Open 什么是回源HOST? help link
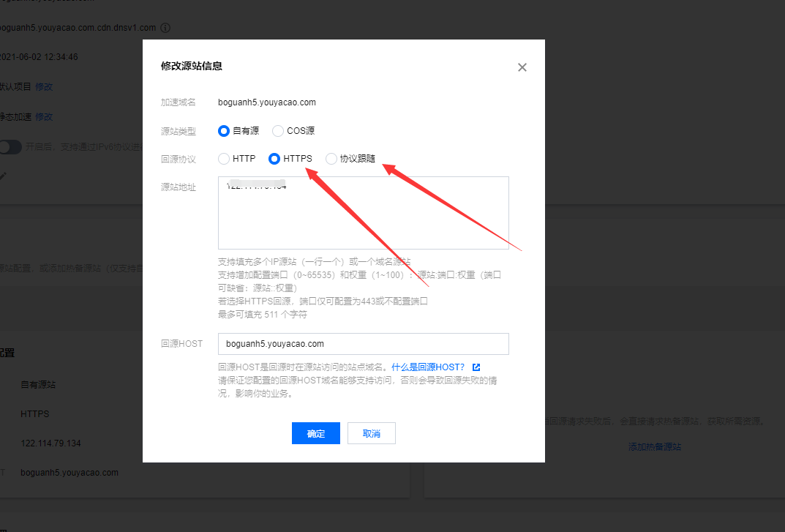This screenshot has width=785, height=532. pyautogui.click(x=428, y=367)
